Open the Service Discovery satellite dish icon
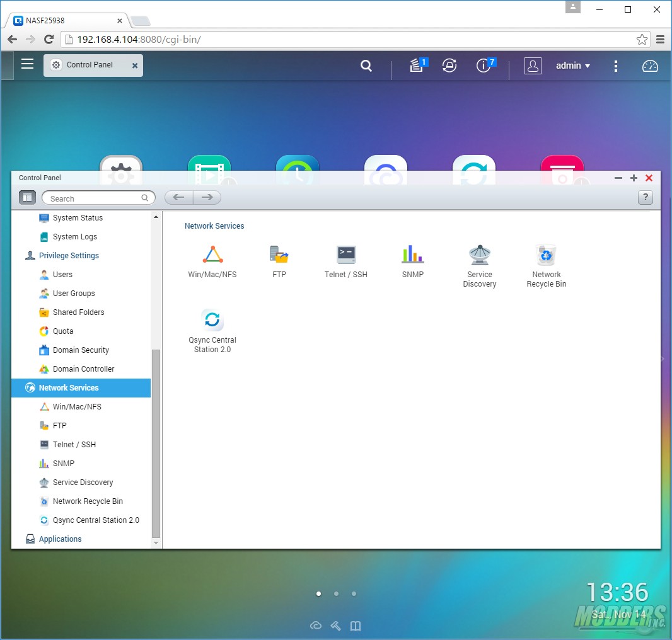 pos(480,255)
